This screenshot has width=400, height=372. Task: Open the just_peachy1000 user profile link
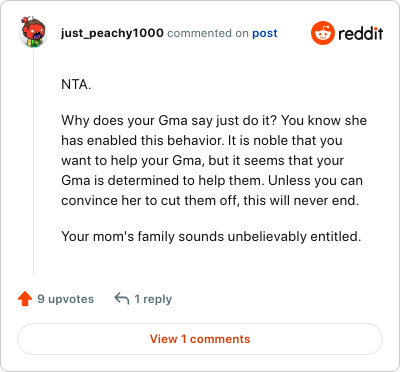(112, 33)
